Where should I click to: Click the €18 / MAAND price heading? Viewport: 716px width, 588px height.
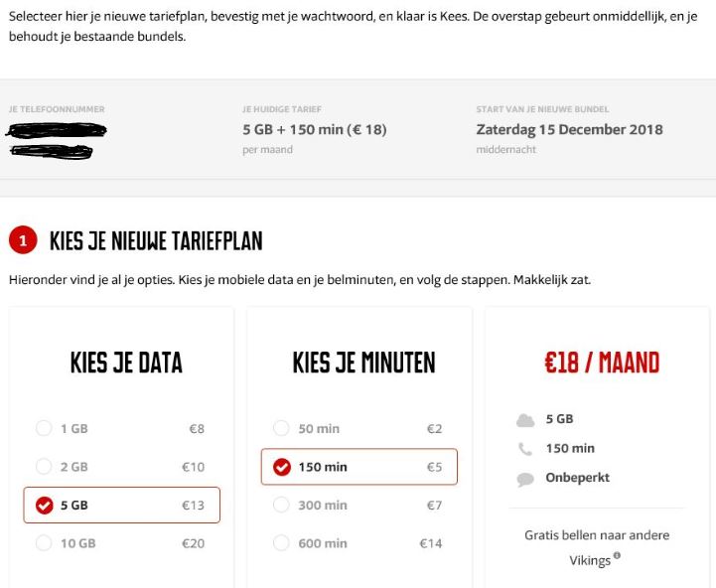[602, 363]
